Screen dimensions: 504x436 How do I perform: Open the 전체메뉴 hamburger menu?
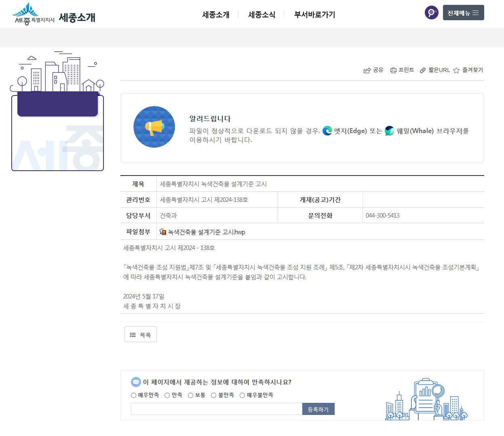[463, 13]
